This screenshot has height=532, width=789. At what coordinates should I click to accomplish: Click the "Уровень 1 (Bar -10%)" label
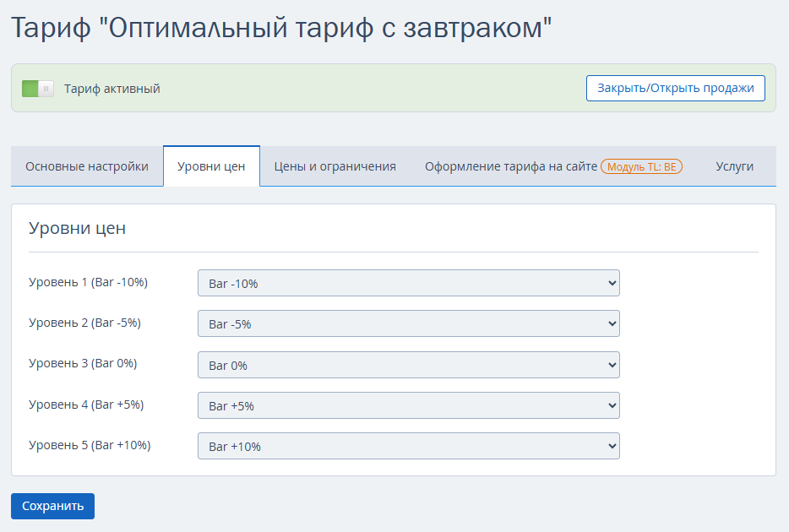pos(88,282)
